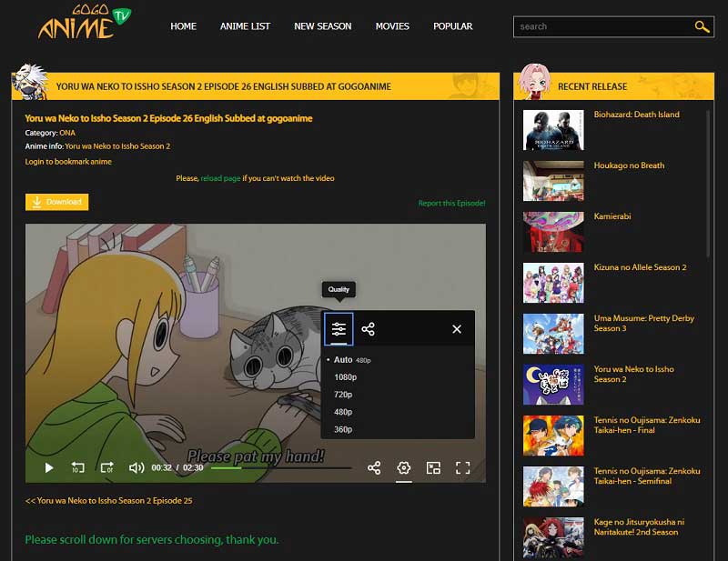Open the POPULAR section
The height and width of the screenshot is (561, 728).
click(x=452, y=26)
